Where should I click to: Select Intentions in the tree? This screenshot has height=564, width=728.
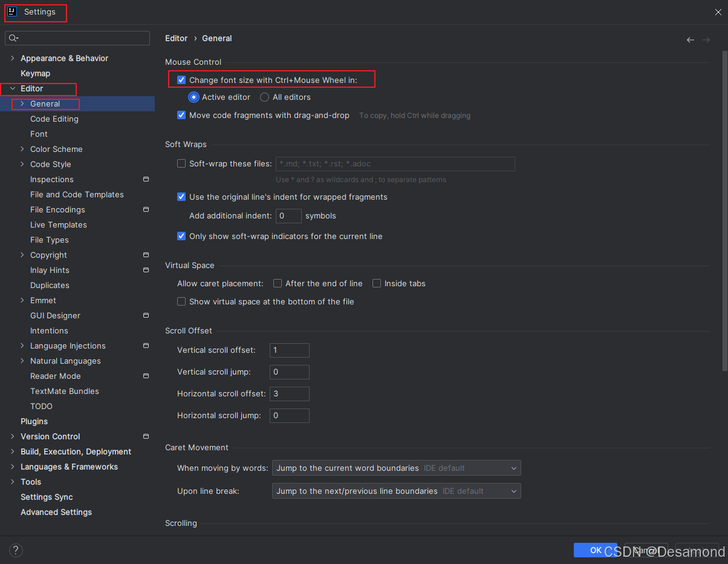pos(49,330)
